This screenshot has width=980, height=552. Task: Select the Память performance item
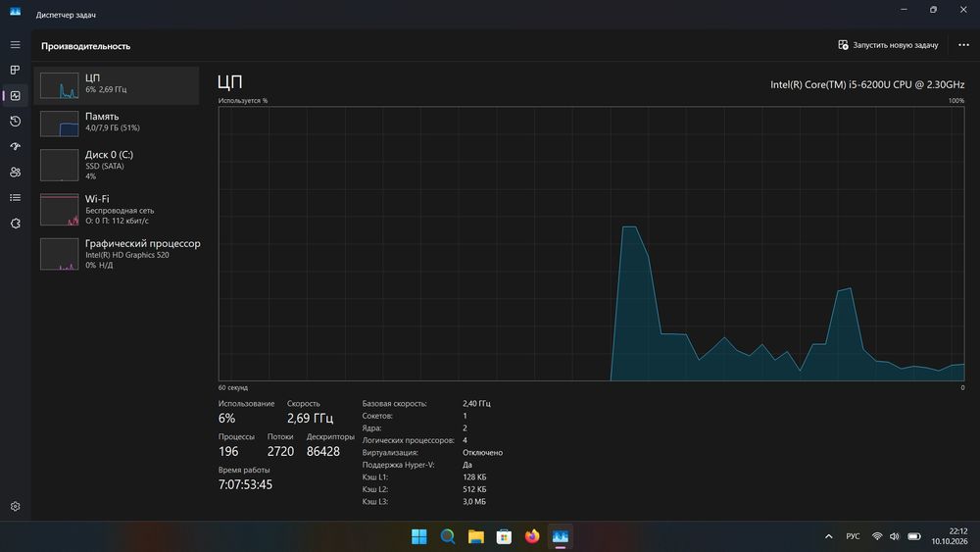(x=117, y=124)
